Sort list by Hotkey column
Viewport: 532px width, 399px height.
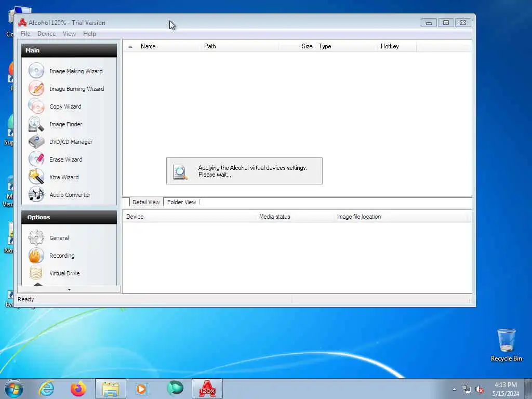click(397, 46)
